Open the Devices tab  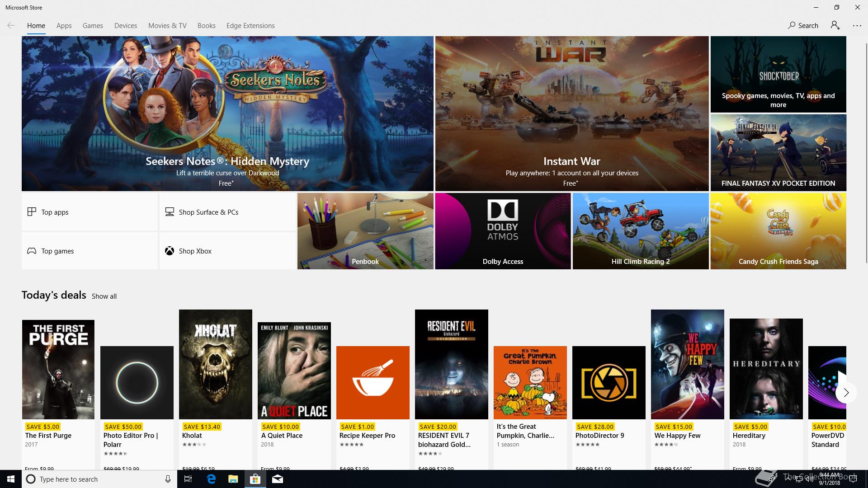point(126,26)
